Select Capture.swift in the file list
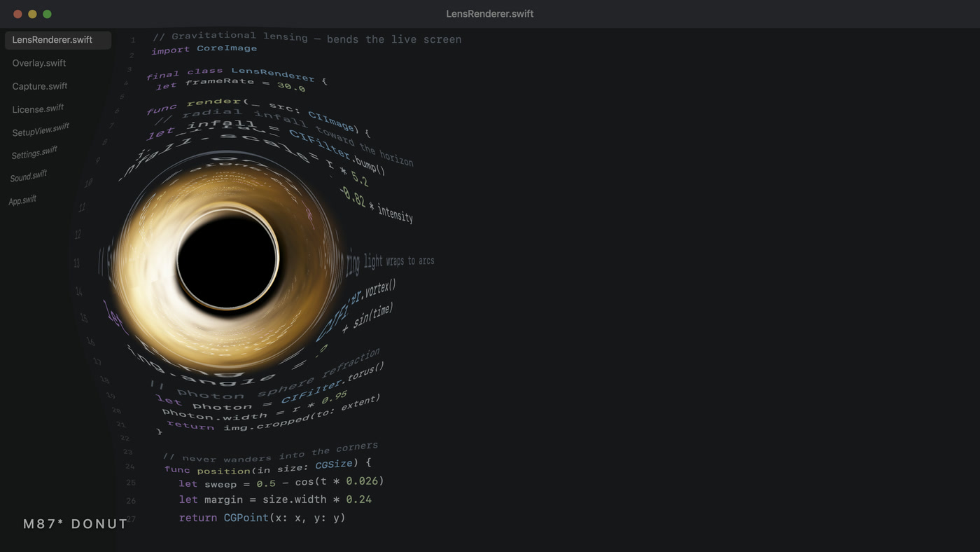The image size is (980, 552). click(x=40, y=86)
